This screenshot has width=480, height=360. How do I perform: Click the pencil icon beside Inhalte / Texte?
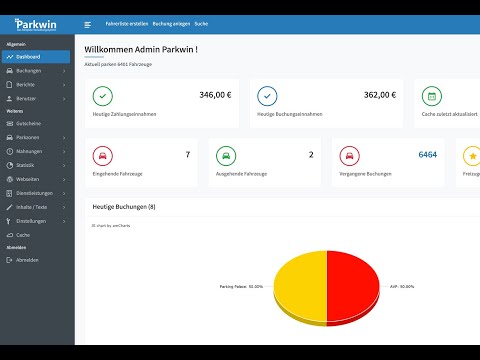click(x=10, y=207)
